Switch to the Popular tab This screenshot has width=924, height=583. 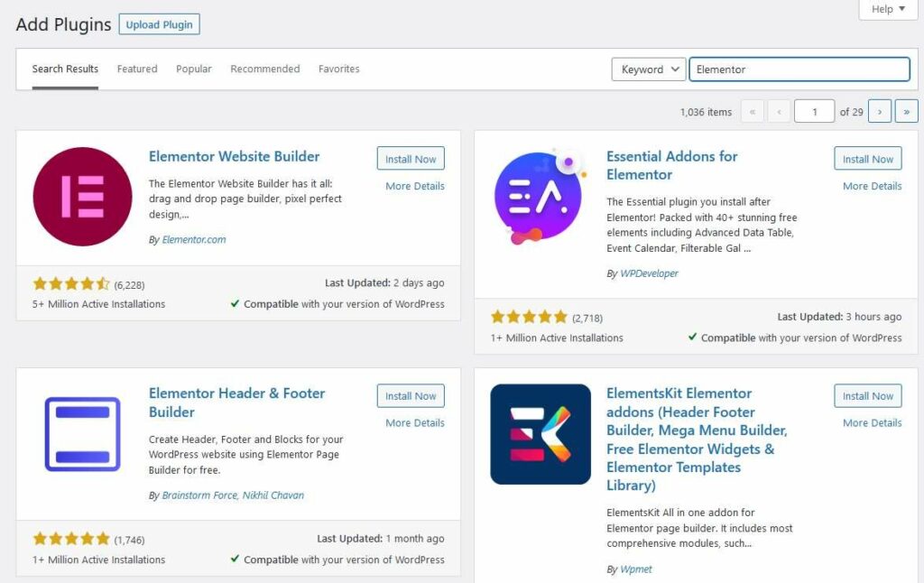coord(194,69)
